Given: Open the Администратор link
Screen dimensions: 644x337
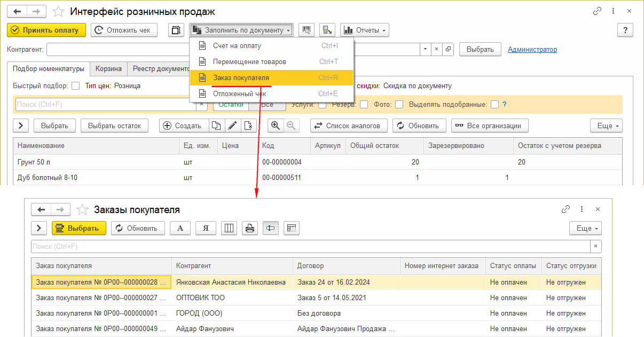Looking at the screenshot, I should 532,50.
